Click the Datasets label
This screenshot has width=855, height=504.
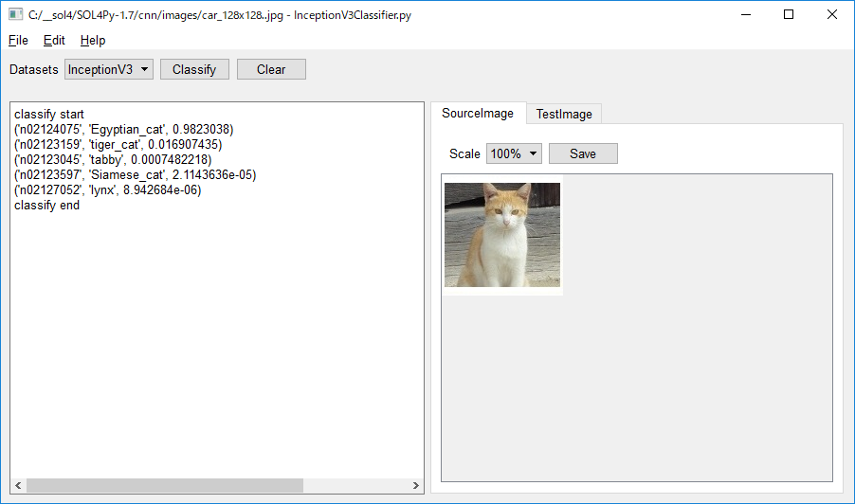click(x=34, y=70)
